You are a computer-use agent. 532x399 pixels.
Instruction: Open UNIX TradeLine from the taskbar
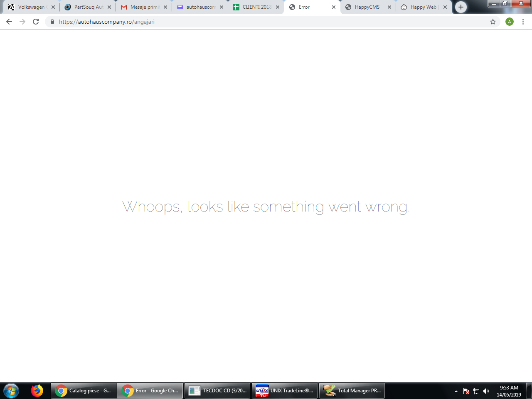pos(285,391)
